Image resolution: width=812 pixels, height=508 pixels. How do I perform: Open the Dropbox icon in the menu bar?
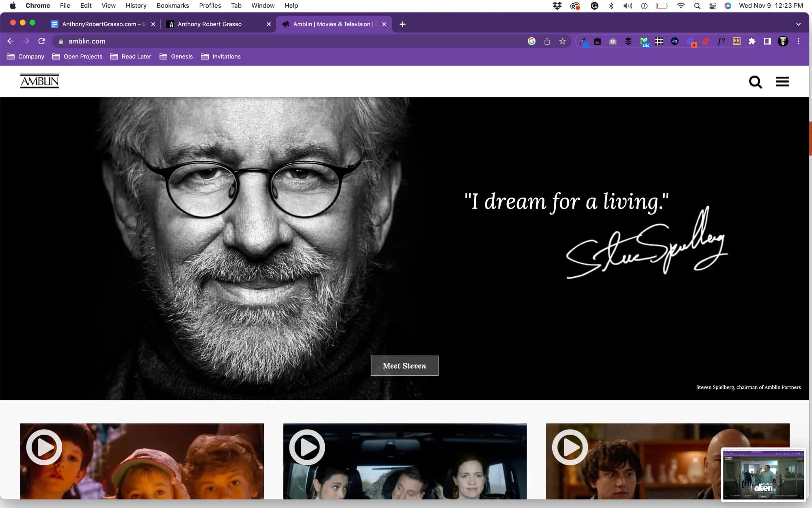[x=557, y=6]
